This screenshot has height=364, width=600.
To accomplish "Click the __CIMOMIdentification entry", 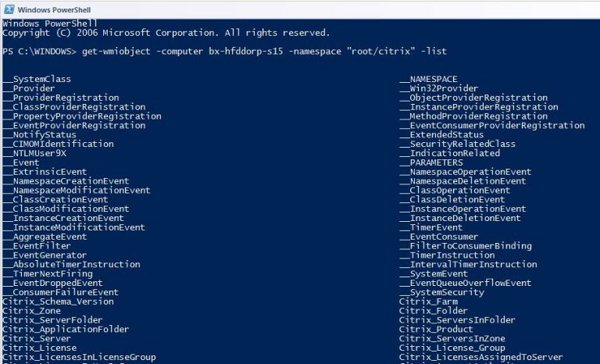I will tap(58, 145).
